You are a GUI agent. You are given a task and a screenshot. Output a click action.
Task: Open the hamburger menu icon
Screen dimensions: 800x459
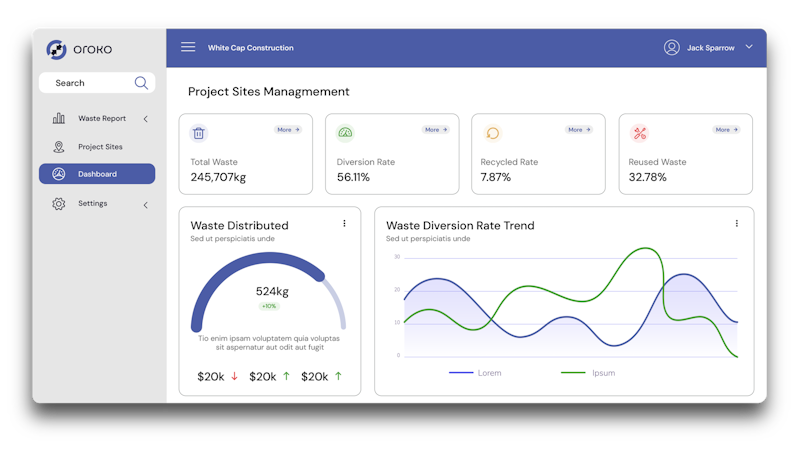(x=188, y=47)
